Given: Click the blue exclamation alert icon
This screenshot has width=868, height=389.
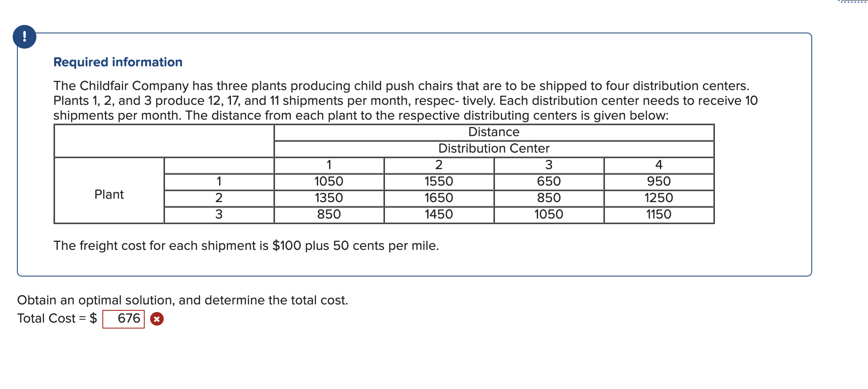Looking at the screenshot, I should click(x=25, y=37).
